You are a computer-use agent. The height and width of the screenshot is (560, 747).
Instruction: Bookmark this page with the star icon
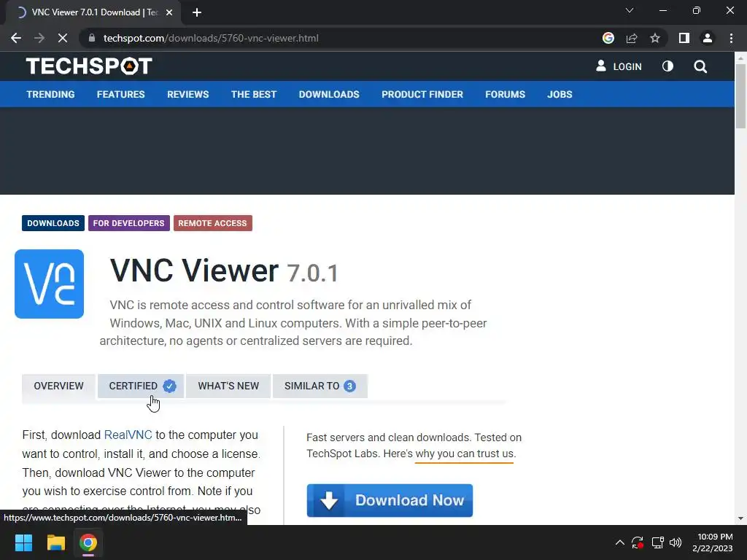point(655,38)
